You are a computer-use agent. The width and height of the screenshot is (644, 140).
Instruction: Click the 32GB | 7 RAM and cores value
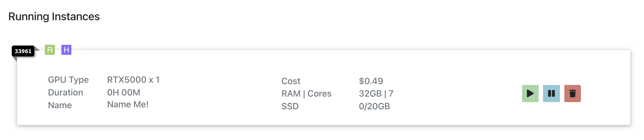[x=376, y=94]
